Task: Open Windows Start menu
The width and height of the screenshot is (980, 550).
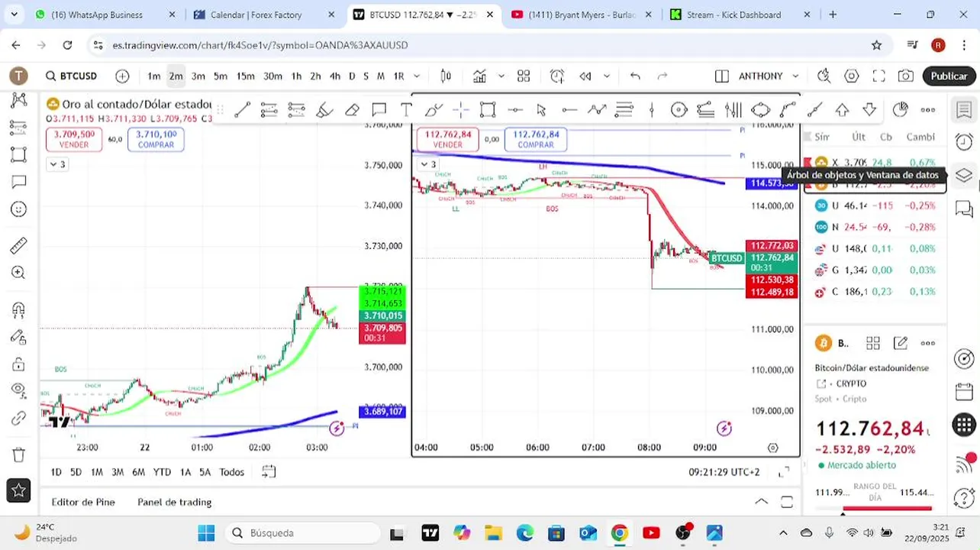Action: 206,532
